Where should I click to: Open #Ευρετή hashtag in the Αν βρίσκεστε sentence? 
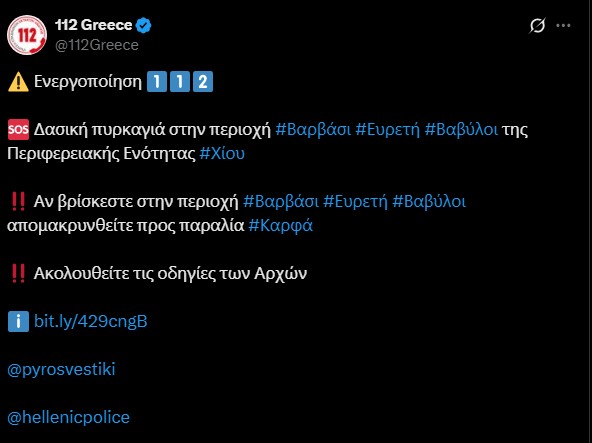355,202
